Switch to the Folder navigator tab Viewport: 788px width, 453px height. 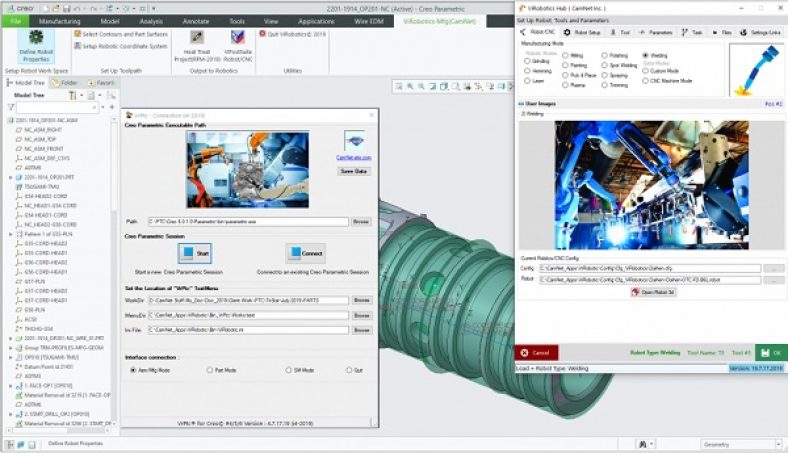pos(65,83)
